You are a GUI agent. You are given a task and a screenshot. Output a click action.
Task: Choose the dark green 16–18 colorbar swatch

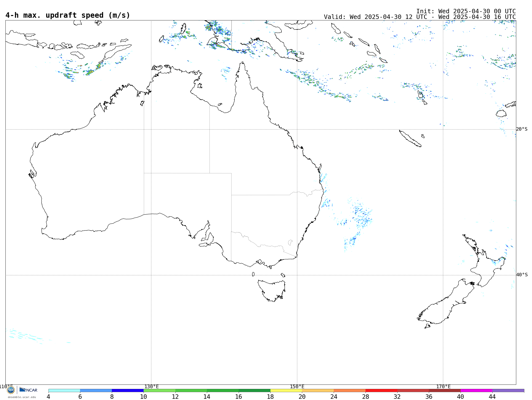(254, 391)
